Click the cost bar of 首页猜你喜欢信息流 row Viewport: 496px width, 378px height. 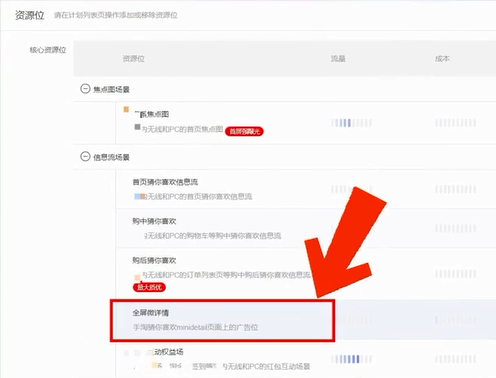(x=455, y=190)
